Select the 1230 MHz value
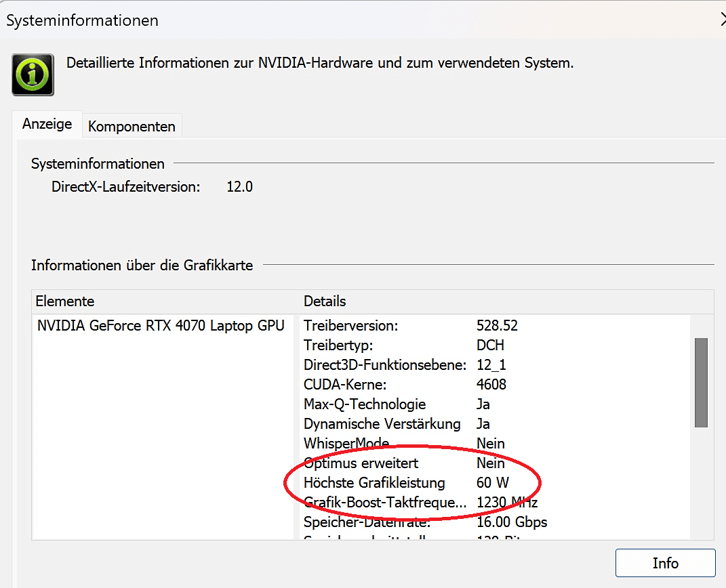The image size is (726, 588). (507, 503)
